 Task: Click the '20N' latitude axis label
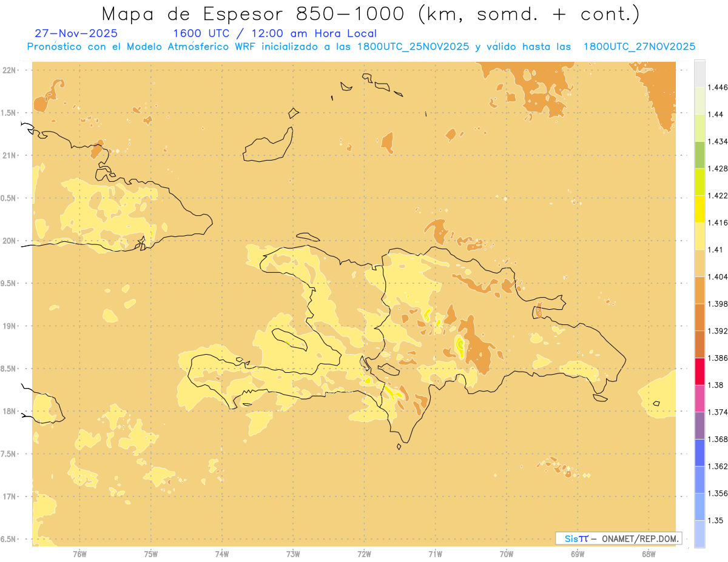click(9, 241)
